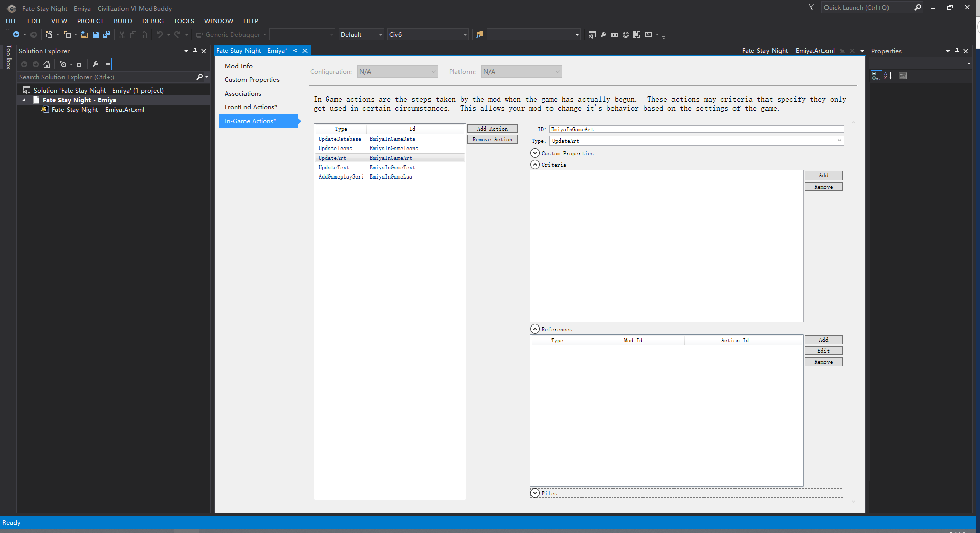Select Fate_Stay_Night__Emiya.Art.xml in Solution Explorer
Viewport: 980px width, 533px height.
(x=98, y=110)
